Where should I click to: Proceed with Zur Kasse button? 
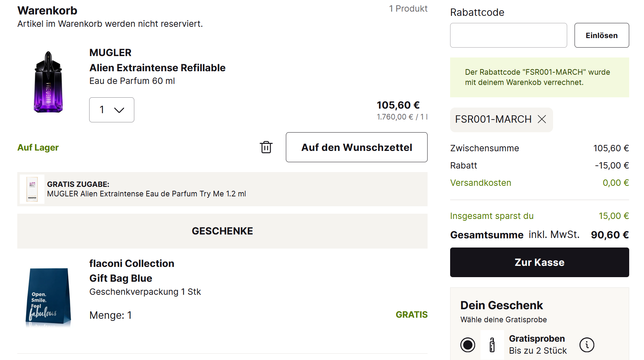point(539,262)
